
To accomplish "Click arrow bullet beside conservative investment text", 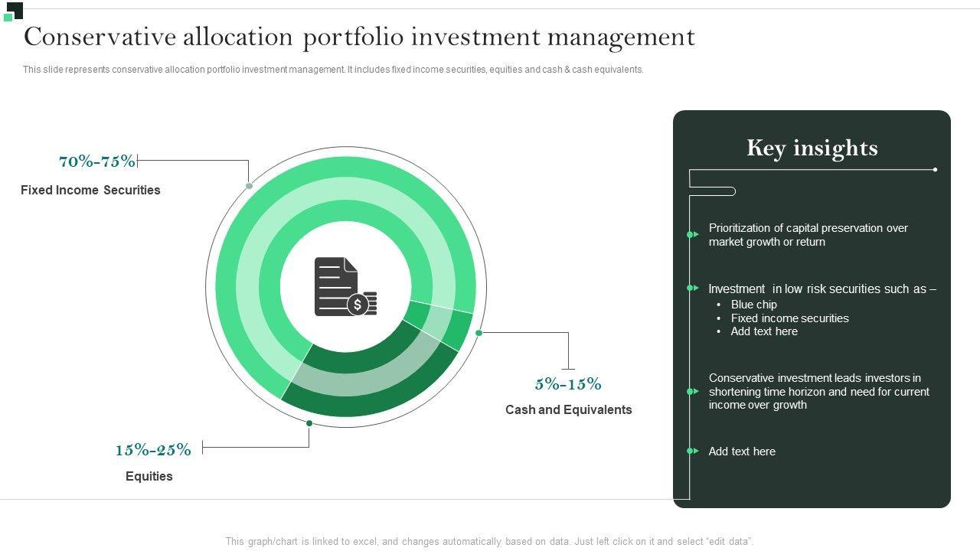I will tap(693, 391).
